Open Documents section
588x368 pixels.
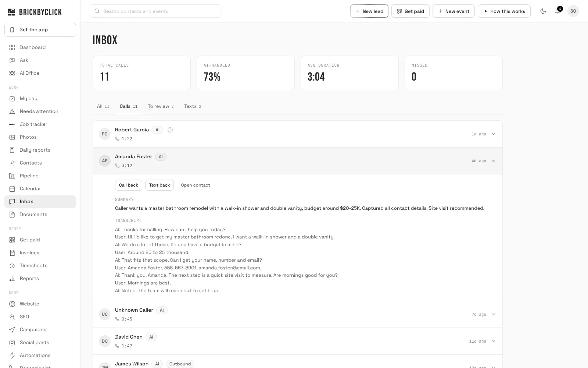tap(40, 215)
